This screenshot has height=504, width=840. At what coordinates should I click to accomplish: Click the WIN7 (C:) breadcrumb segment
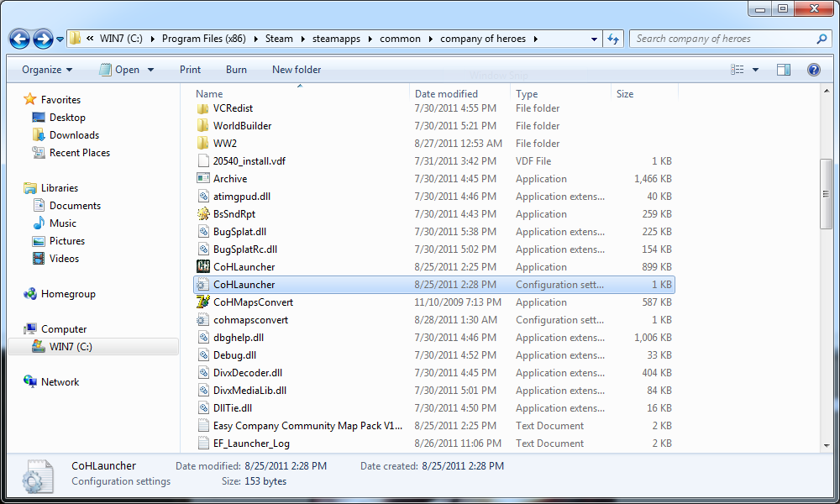(121, 39)
